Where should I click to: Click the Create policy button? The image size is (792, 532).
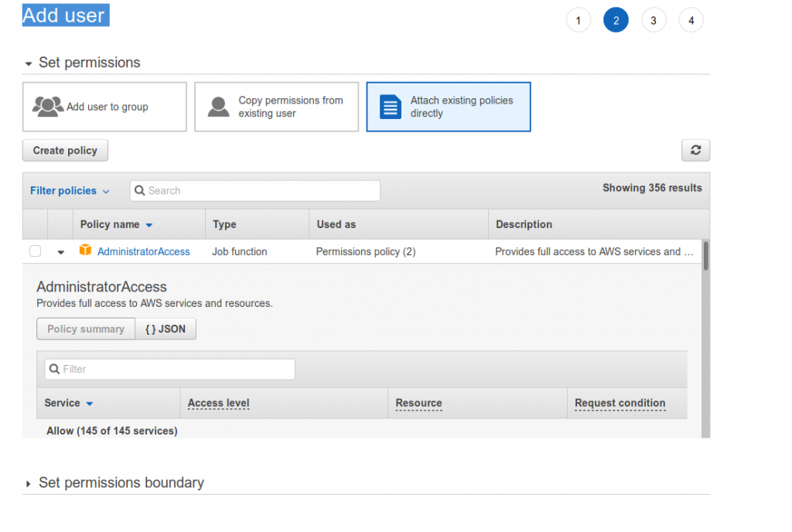65,151
